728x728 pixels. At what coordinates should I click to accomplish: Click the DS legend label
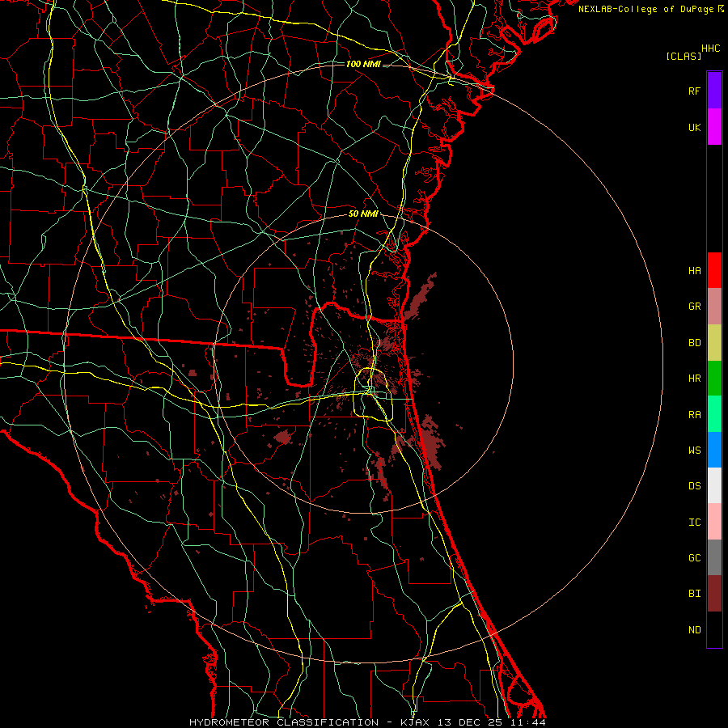(x=694, y=485)
